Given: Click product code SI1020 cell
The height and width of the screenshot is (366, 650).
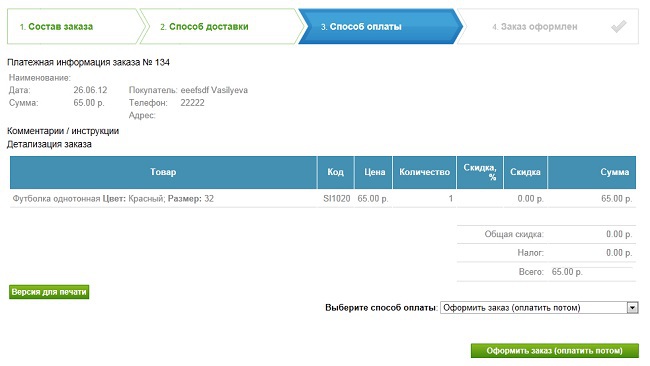Looking at the screenshot, I should pos(337,199).
